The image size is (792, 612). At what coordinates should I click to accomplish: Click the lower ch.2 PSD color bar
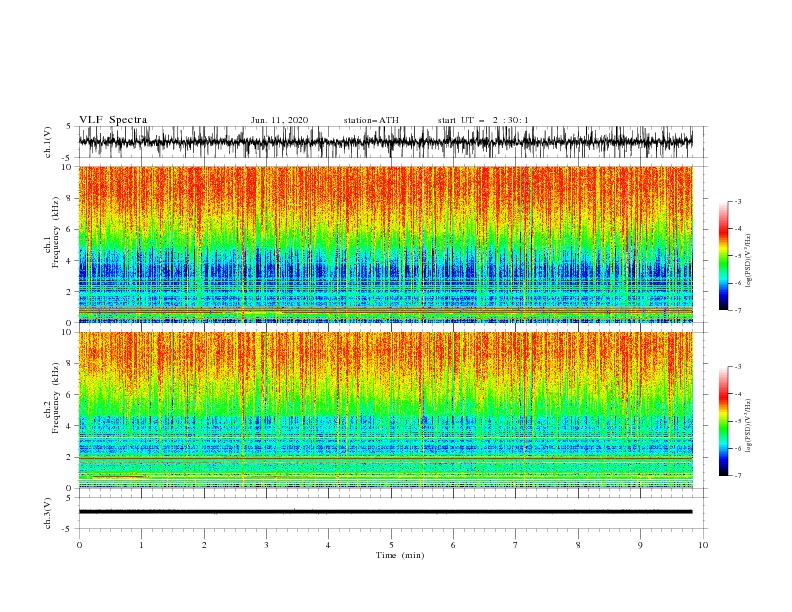[x=724, y=421]
